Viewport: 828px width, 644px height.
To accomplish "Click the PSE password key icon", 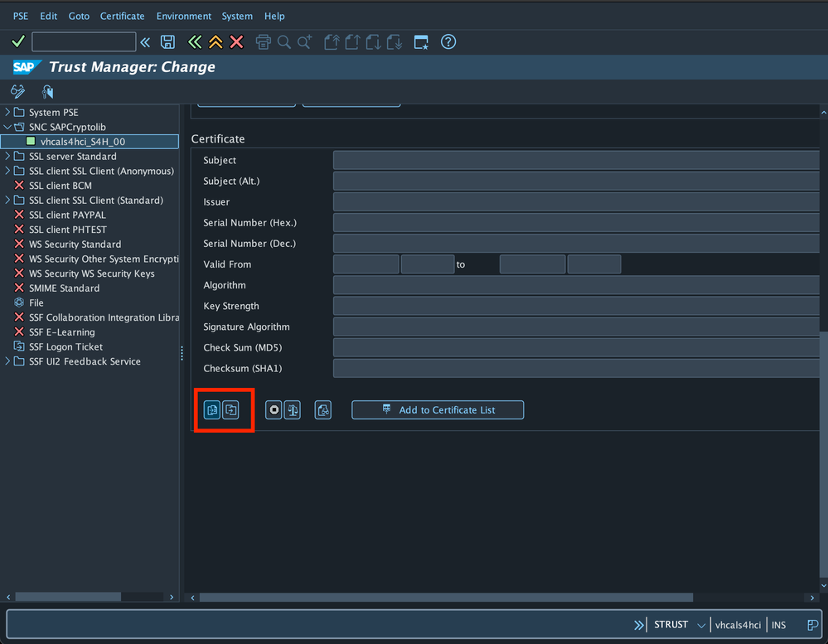I will click(x=47, y=92).
